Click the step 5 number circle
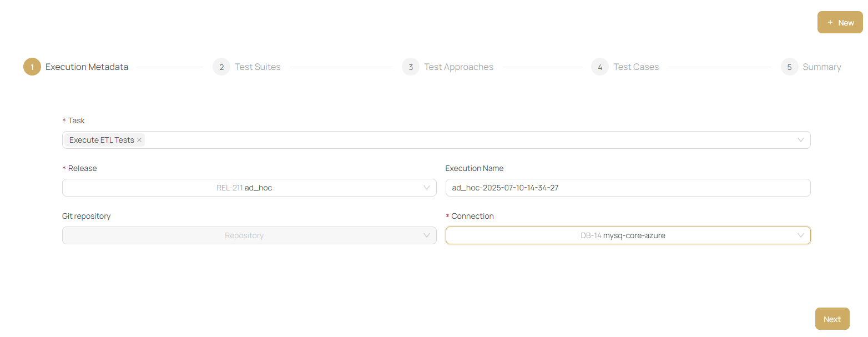The width and height of the screenshot is (868, 337). coord(789,67)
